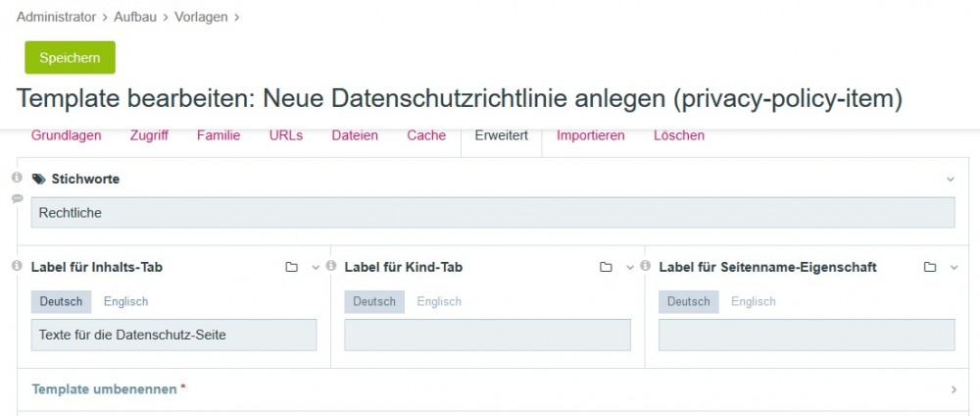Click the 'Label für Kind-Tab' heading text
Image resolution: width=980 pixels, height=416 pixels.
[x=403, y=267]
